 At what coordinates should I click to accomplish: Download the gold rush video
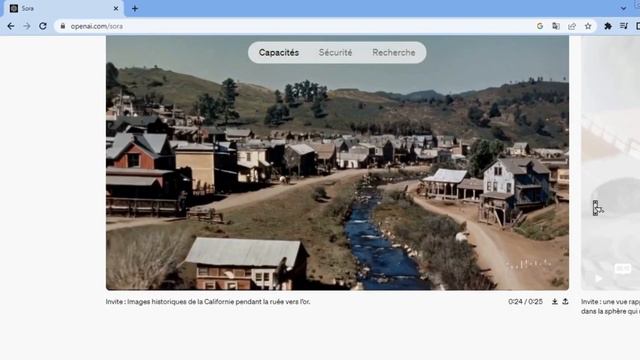tap(555, 302)
